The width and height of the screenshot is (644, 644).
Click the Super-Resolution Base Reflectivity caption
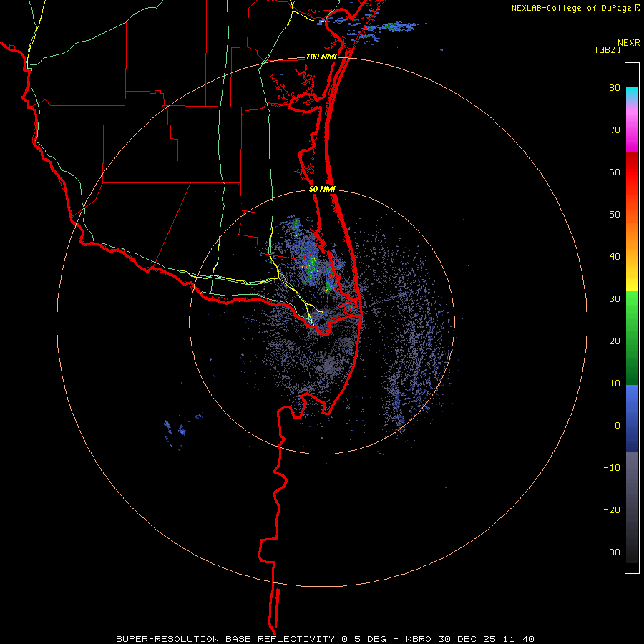click(326, 639)
